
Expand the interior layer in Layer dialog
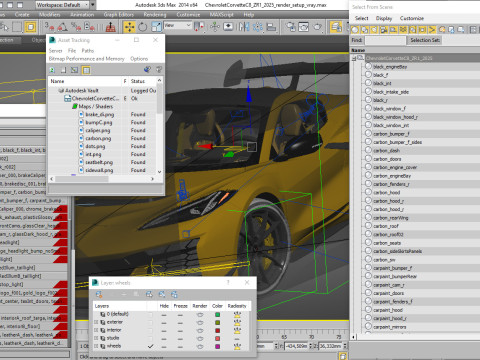coord(96,330)
